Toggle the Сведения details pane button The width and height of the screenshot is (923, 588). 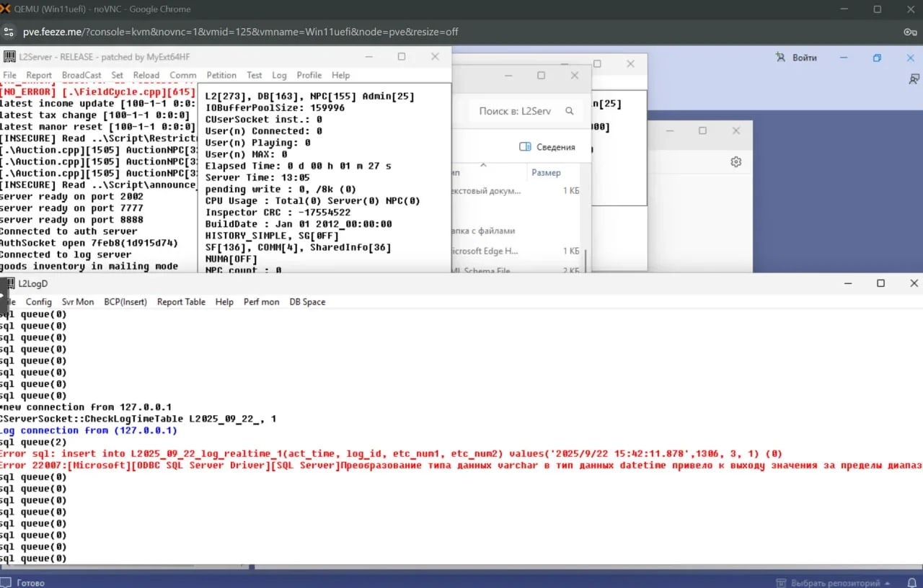pyautogui.click(x=547, y=147)
